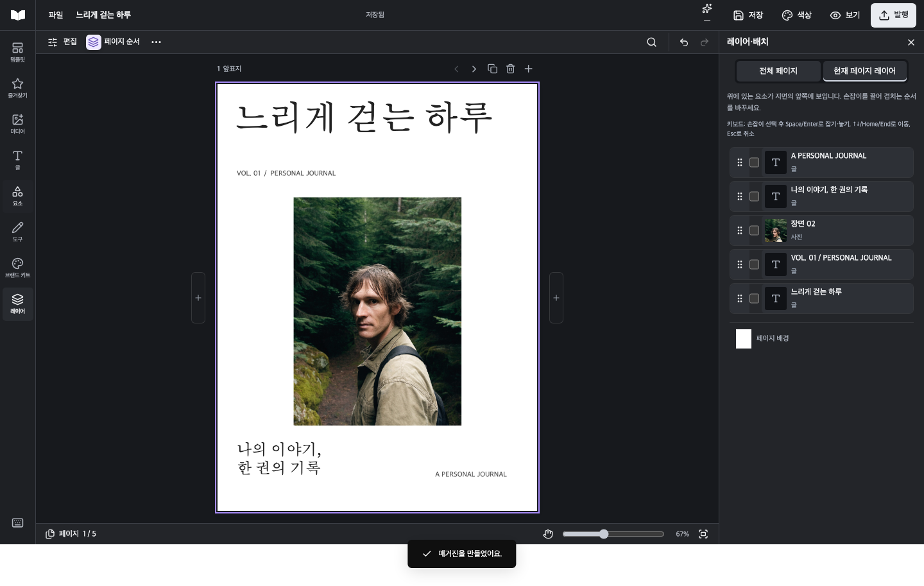Open the three-dots more options menu
924x586 pixels.
[156, 42]
